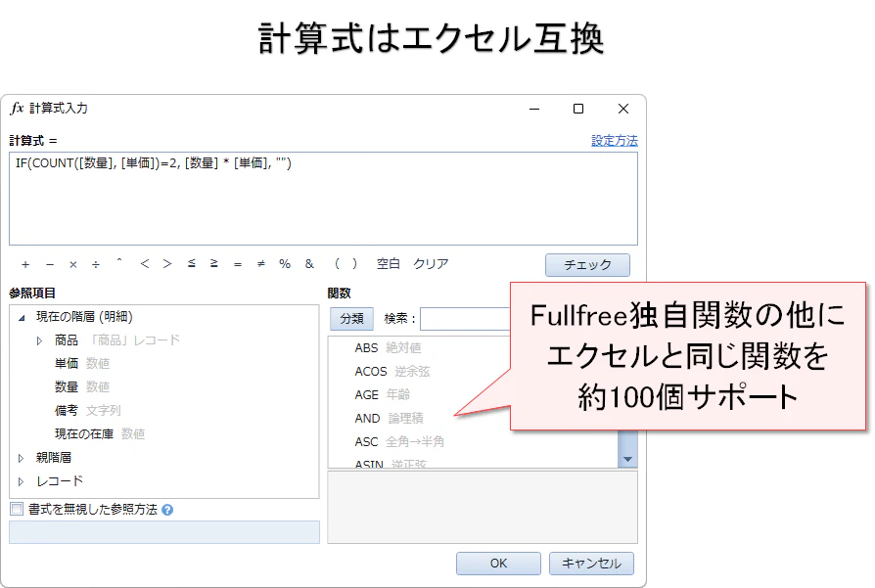Screen dimensions: 875x588
Task: Insert the equals = operator
Action: (x=236, y=264)
